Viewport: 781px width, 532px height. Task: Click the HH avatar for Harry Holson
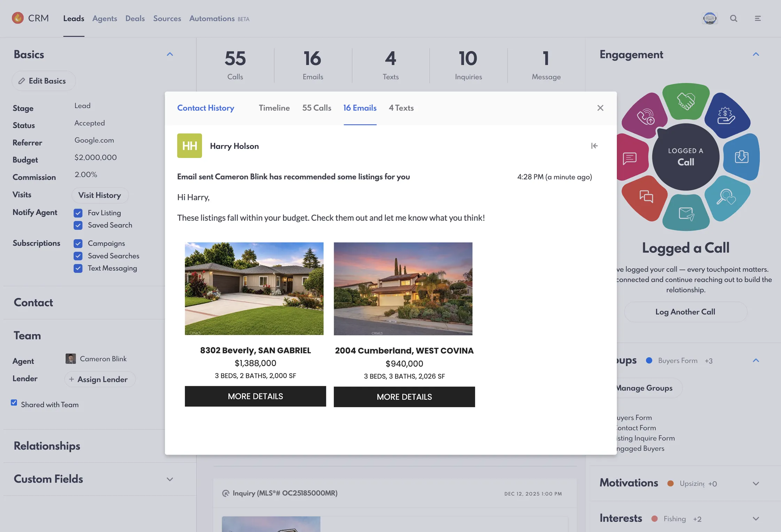point(189,146)
